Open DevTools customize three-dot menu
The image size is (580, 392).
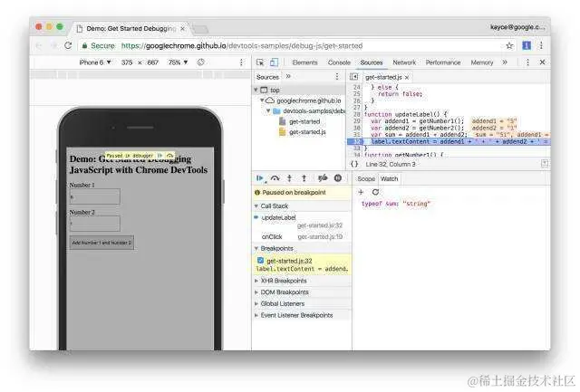click(527, 62)
